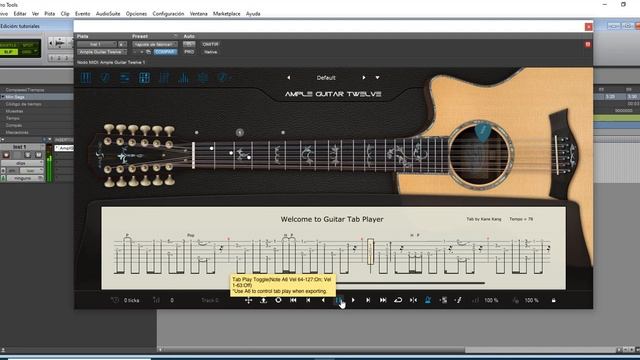
Task: Toggle the COMPAR compare button
Action: pyautogui.click(x=165, y=52)
